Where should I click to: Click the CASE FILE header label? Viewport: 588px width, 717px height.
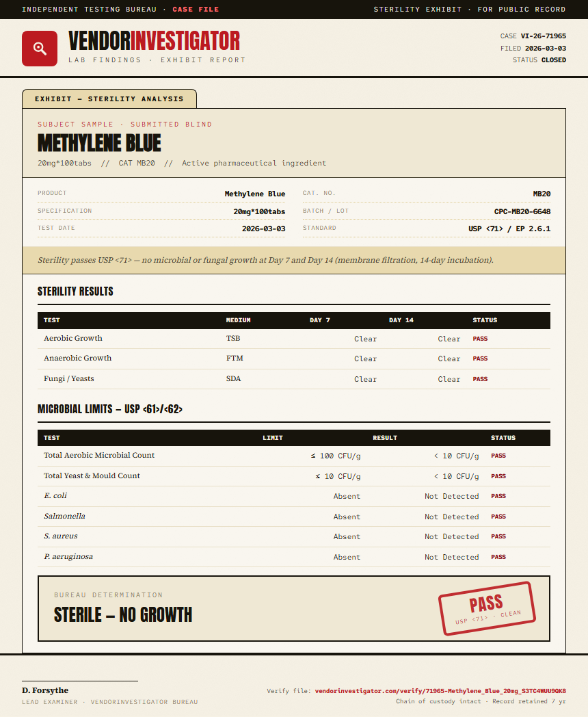tap(196, 9)
